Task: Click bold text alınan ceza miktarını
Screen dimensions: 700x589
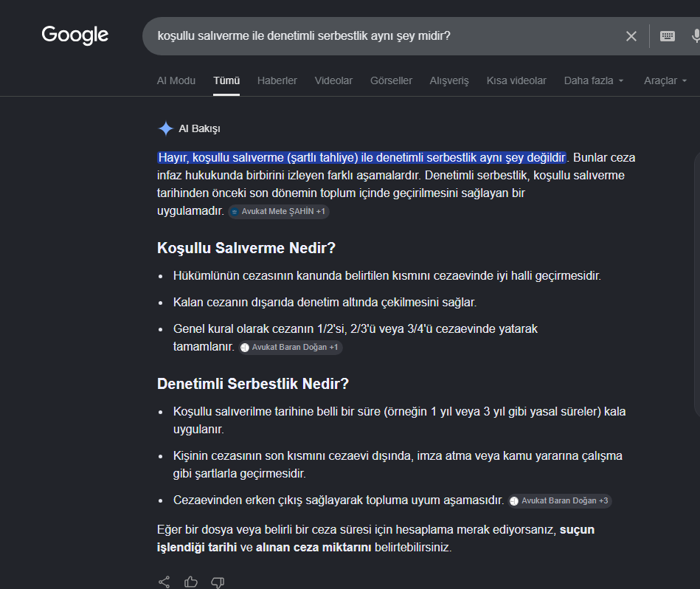Action: coord(313,548)
